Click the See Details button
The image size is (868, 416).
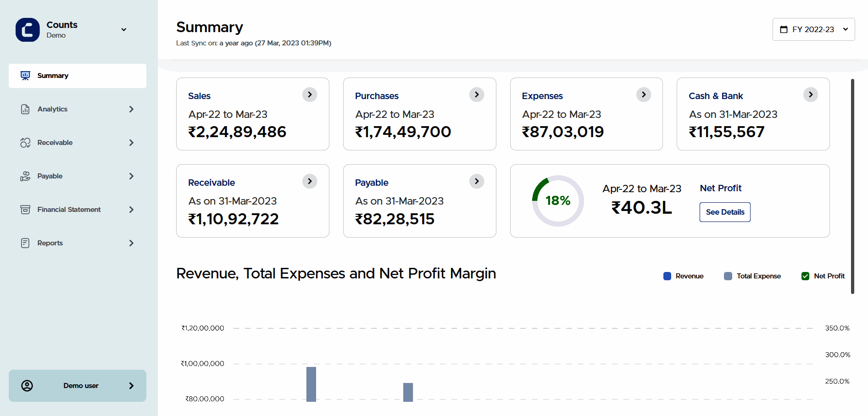(725, 212)
